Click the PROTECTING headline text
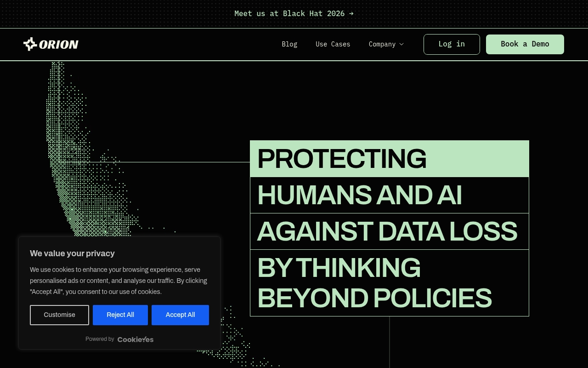The width and height of the screenshot is (588, 368). pyautogui.click(x=342, y=159)
